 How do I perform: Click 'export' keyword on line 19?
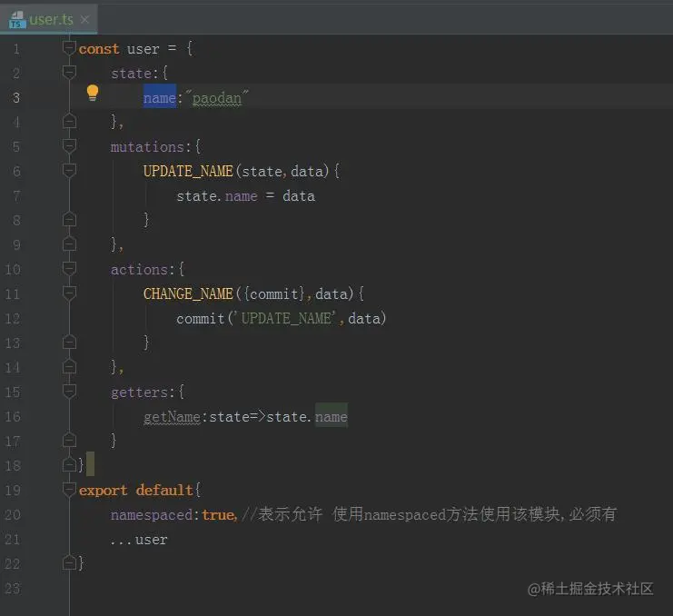pos(103,491)
